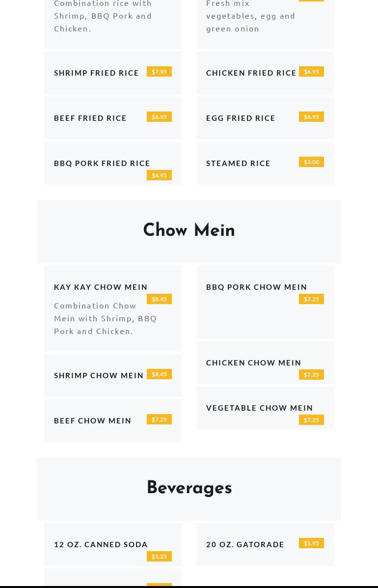Select the Chicken Fried Rice menu item
Screen dimensions: 378x588
click(x=251, y=73)
